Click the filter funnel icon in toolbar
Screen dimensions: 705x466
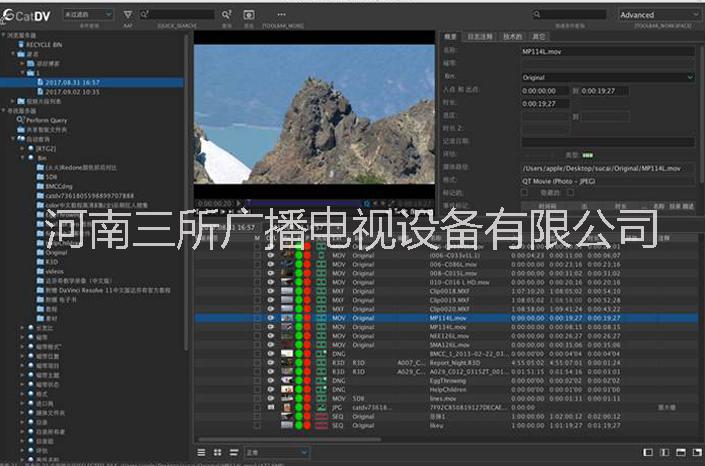tap(127, 15)
